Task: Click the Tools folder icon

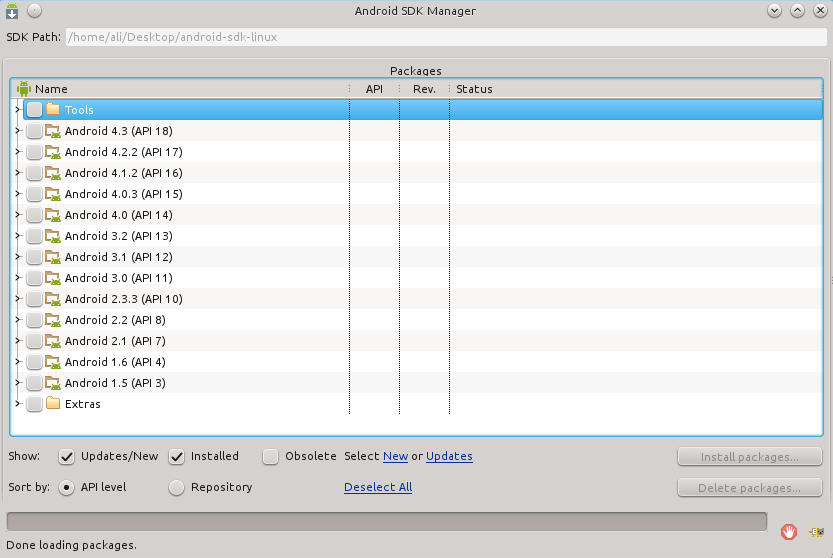Action: point(53,109)
